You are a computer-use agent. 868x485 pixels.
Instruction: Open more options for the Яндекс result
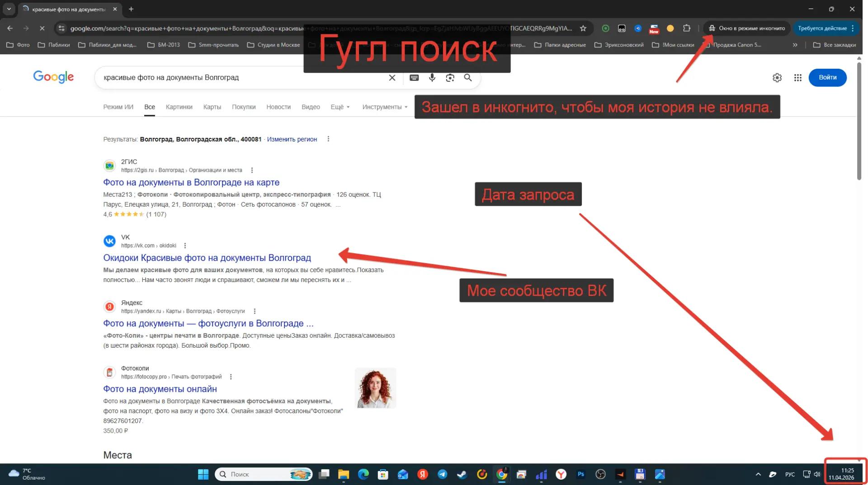point(255,311)
